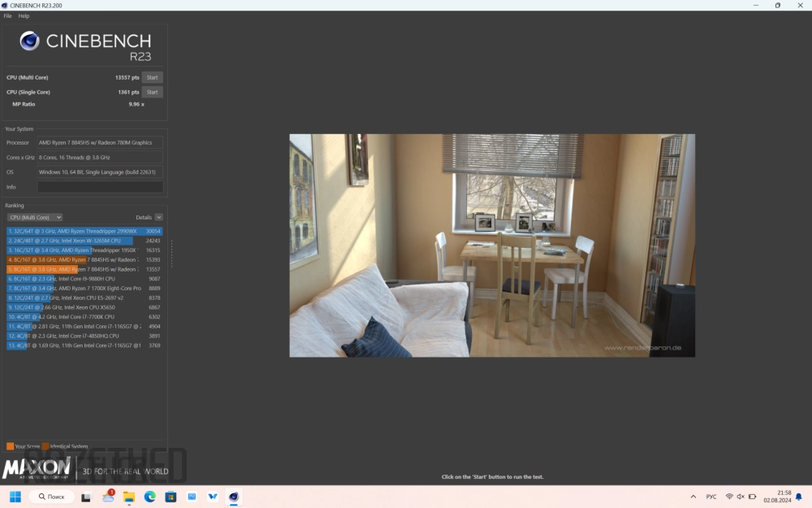Click the muted volume icon in tray
This screenshot has width=812, height=508.
741,497
